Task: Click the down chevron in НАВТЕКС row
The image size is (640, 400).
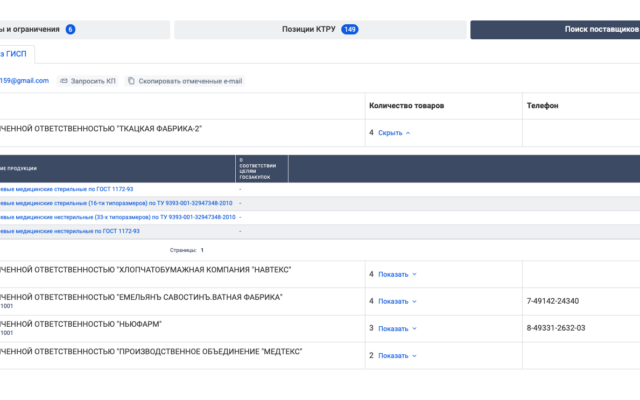Action: (414, 274)
